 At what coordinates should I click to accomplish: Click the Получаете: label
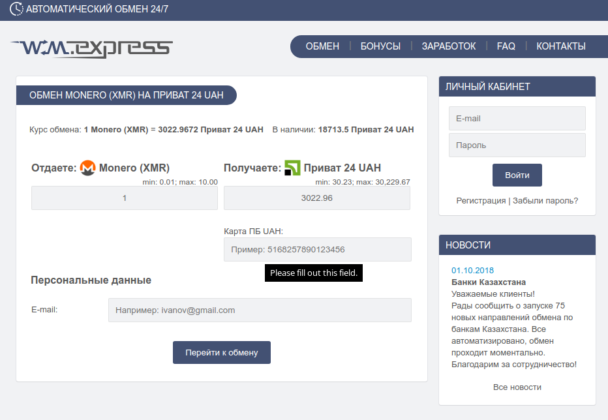[252, 168]
